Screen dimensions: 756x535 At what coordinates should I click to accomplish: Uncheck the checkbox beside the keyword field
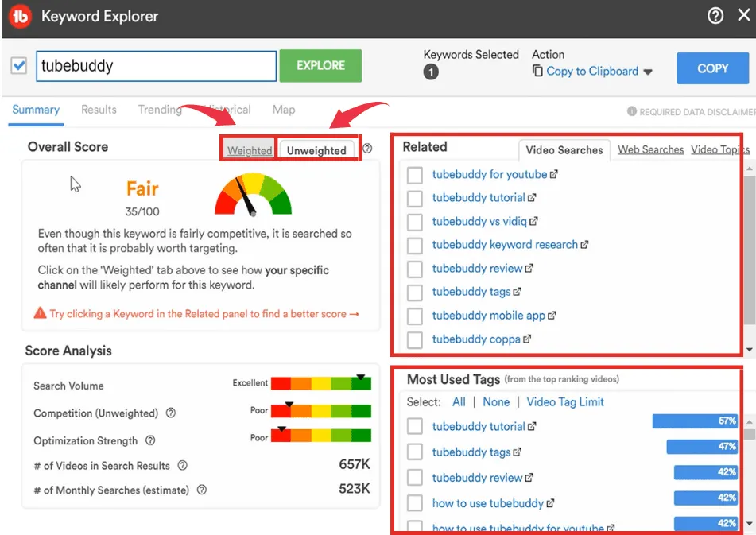(x=19, y=65)
